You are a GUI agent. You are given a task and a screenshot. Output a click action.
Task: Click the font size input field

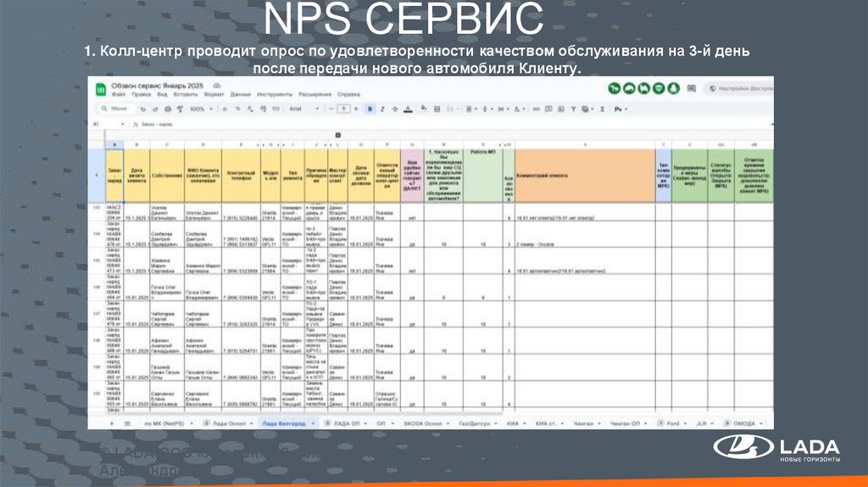[x=344, y=109]
